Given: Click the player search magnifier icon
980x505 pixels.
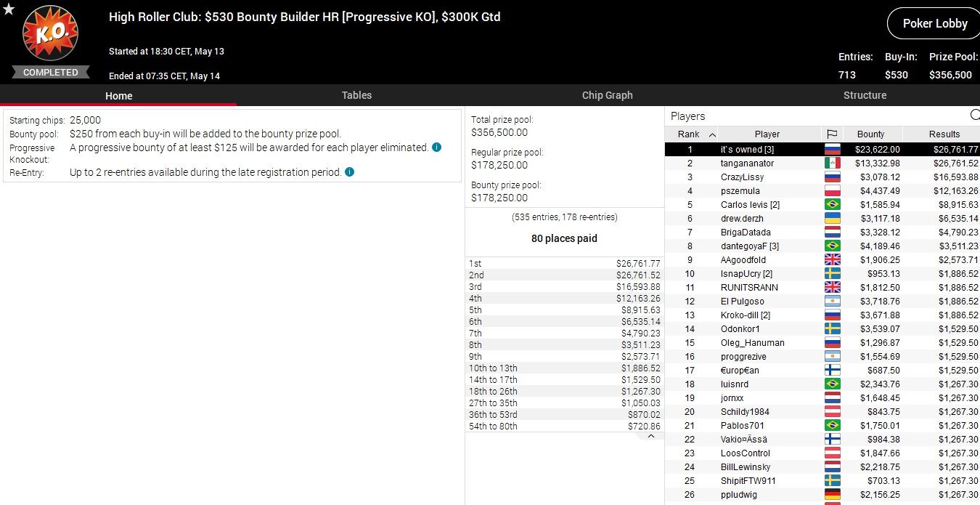Looking at the screenshot, I should [974, 116].
